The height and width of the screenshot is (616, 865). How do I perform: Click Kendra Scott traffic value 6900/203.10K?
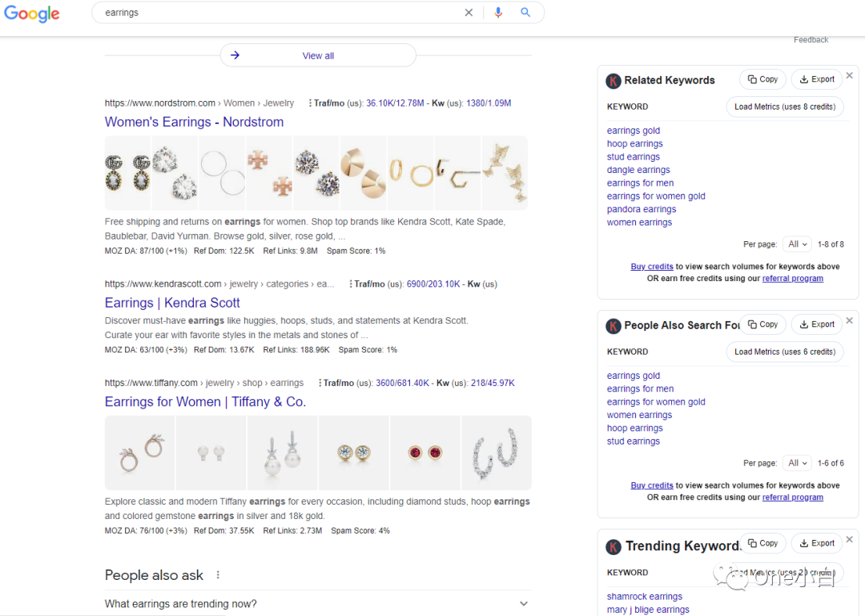pyautogui.click(x=433, y=284)
